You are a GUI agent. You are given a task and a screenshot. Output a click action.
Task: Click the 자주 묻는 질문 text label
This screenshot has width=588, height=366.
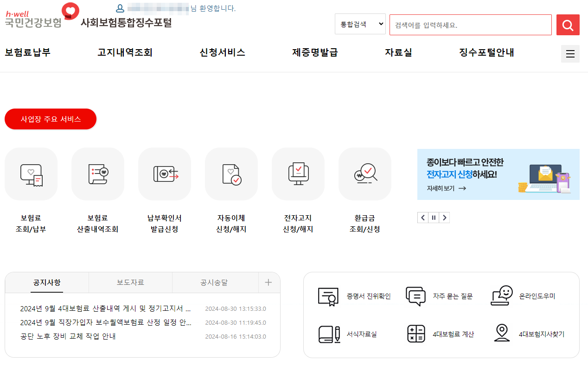click(x=453, y=296)
